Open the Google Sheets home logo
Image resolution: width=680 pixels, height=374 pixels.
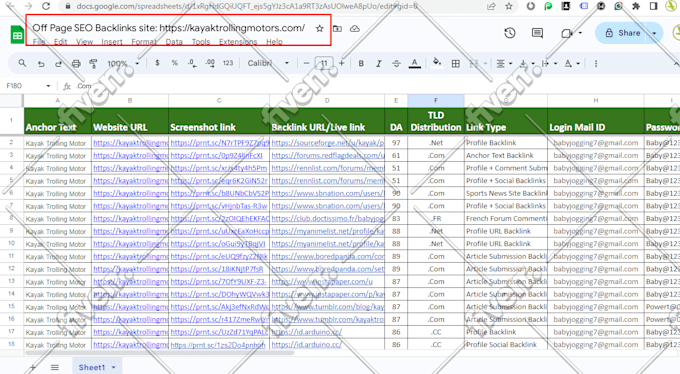(17, 35)
